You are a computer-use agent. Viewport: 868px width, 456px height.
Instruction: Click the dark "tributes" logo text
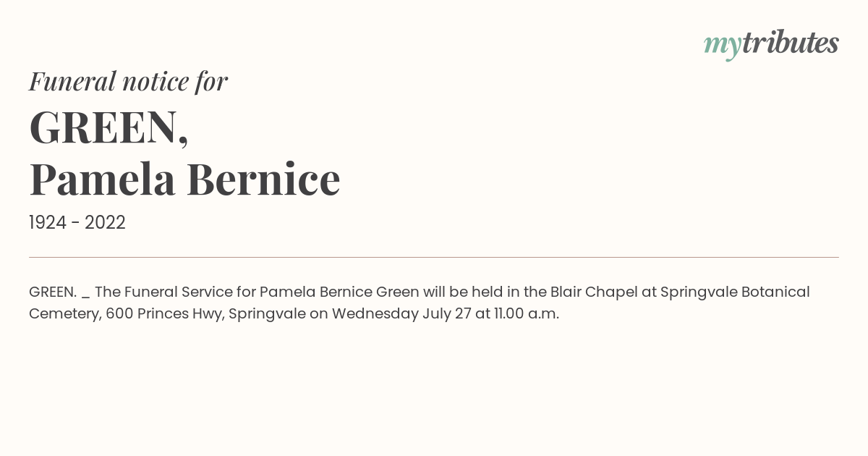790,43
